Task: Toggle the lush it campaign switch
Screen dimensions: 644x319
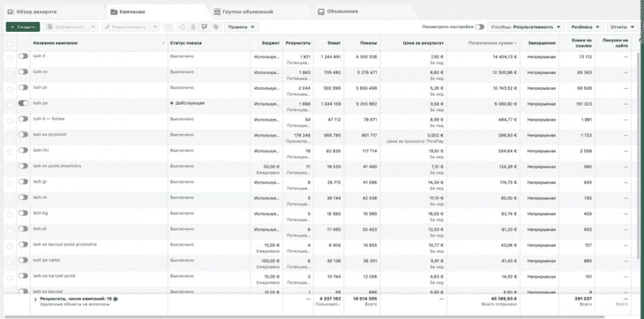Action: pos(23,56)
